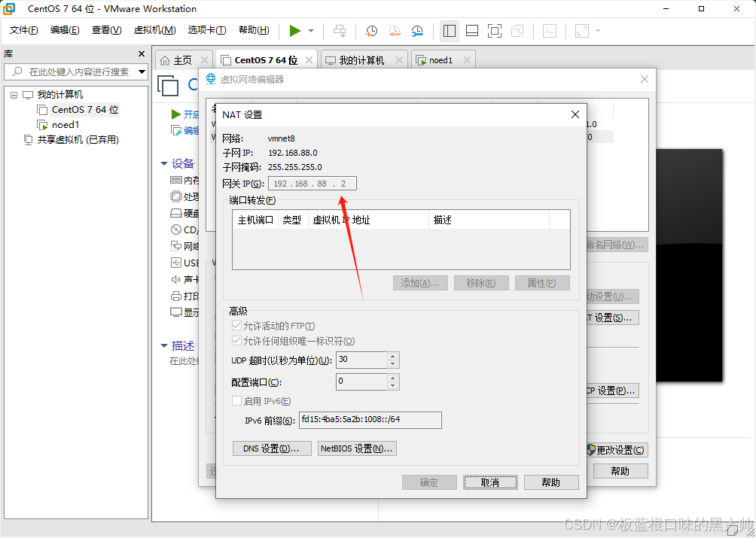Image resolution: width=756 pixels, height=538 pixels.
Task: Open DNS 设置(D)... dialog
Action: (x=272, y=448)
